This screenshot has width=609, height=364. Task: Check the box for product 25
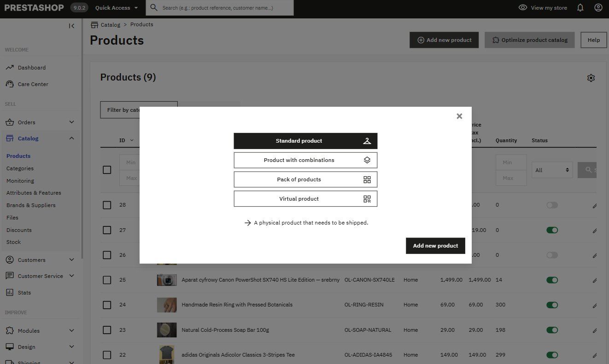pos(107,280)
